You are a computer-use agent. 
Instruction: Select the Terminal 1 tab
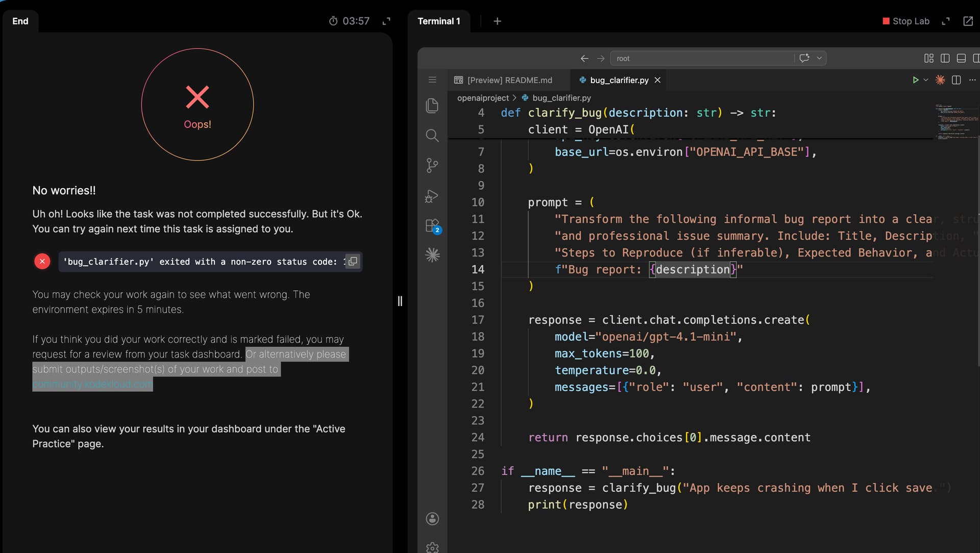pyautogui.click(x=438, y=21)
